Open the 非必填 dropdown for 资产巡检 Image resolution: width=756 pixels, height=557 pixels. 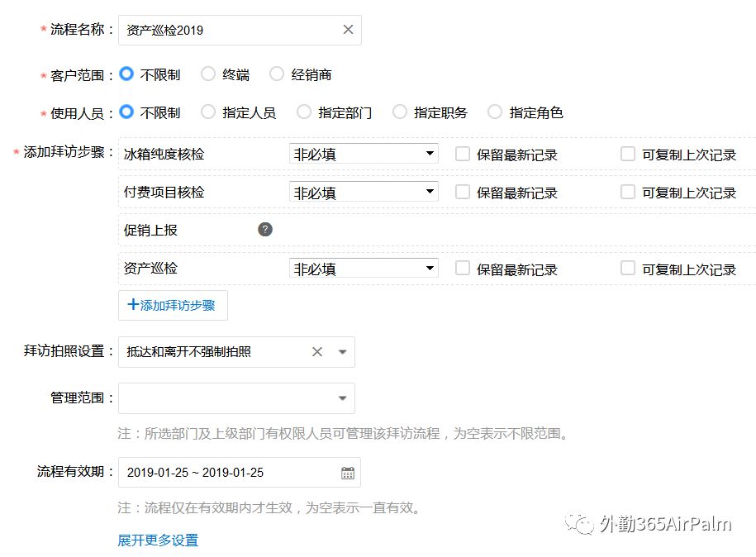click(364, 268)
